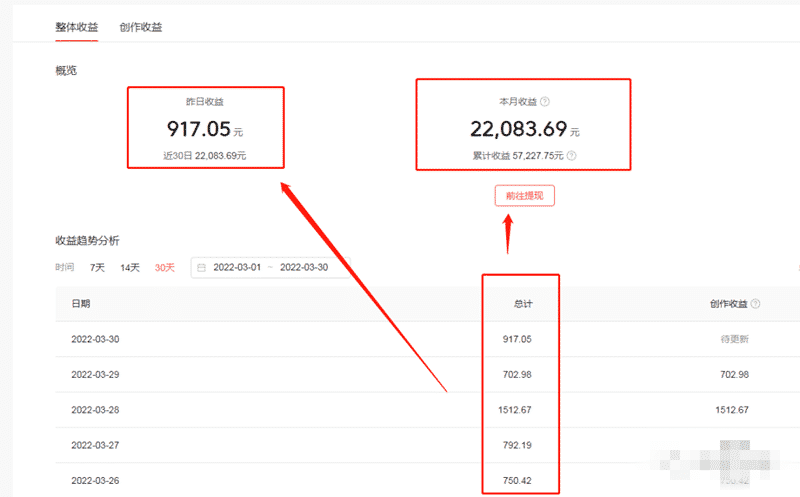Select the 7天 time range

coord(97,267)
